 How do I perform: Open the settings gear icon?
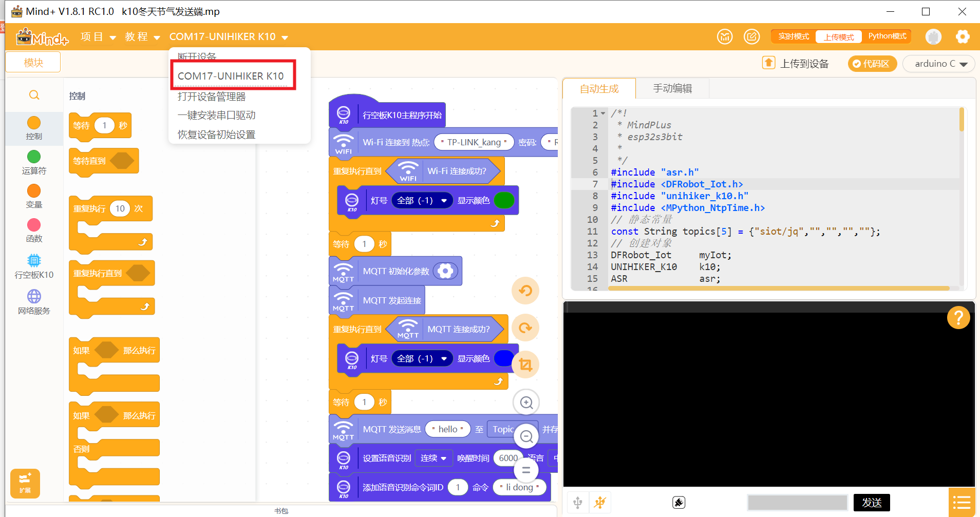[963, 36]
